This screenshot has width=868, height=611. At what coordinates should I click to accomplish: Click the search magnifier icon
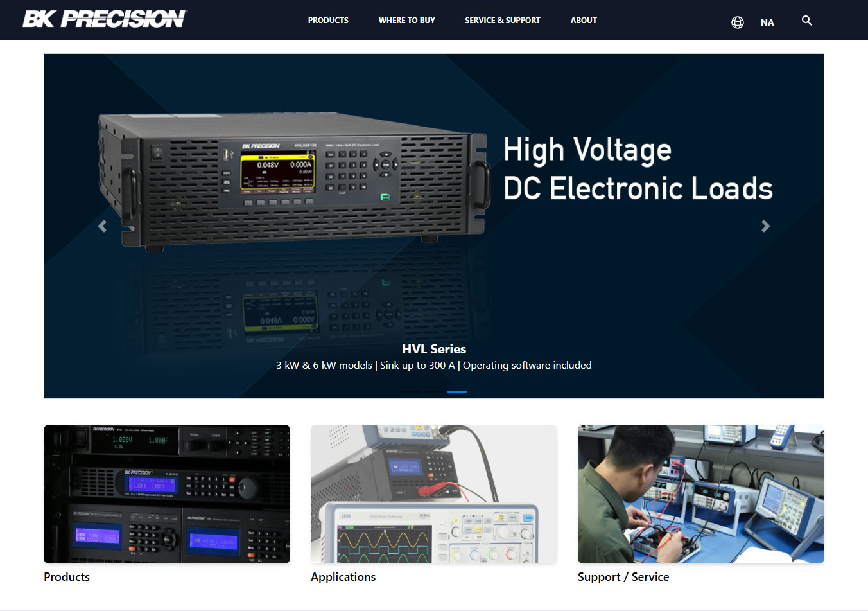[807, 21]
